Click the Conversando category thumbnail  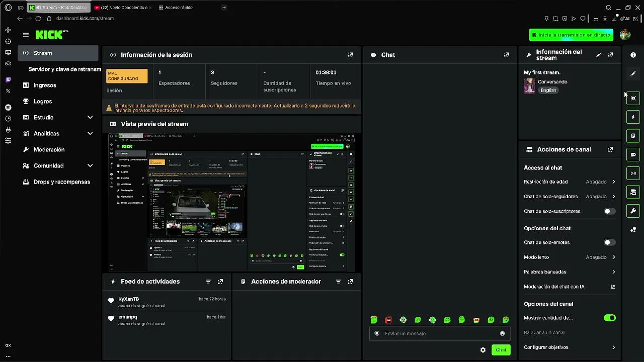tap(529, 86)
